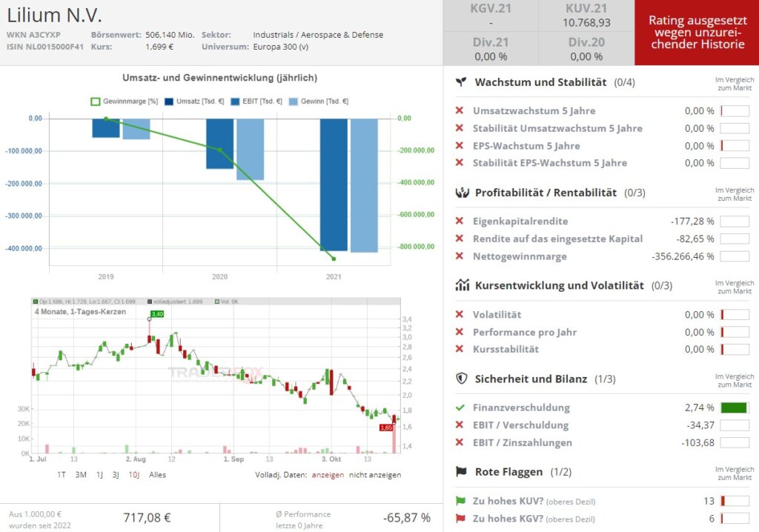This screenshot has height=532, width=759.
Task: Click the 2020 Gewinn bar in the chart
Action: (x=251, y=149)
